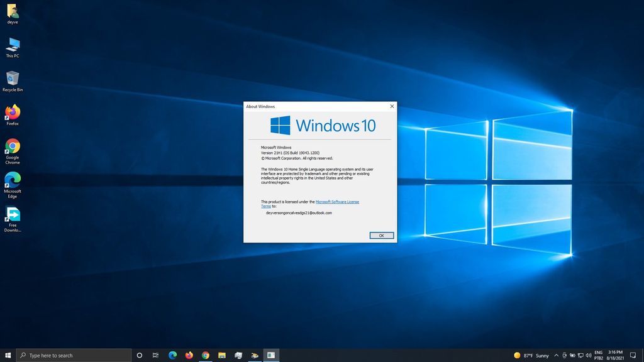Screen dimensions: 644x362
Task: Show hidden system tray icons
Action: click(556, 356)
